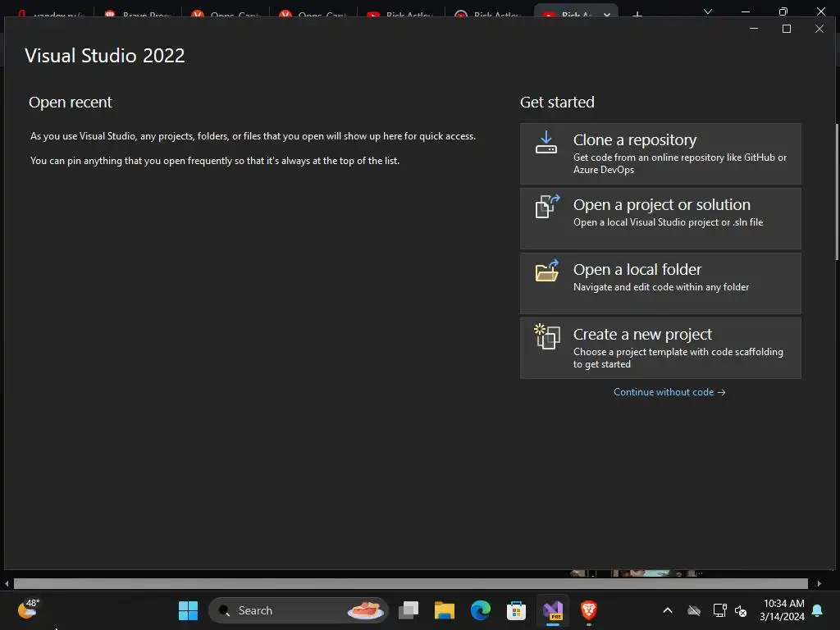Open Task View from the taskbar
The height and width of the screenshot is (630, 840).
click(x=409, y=610)
